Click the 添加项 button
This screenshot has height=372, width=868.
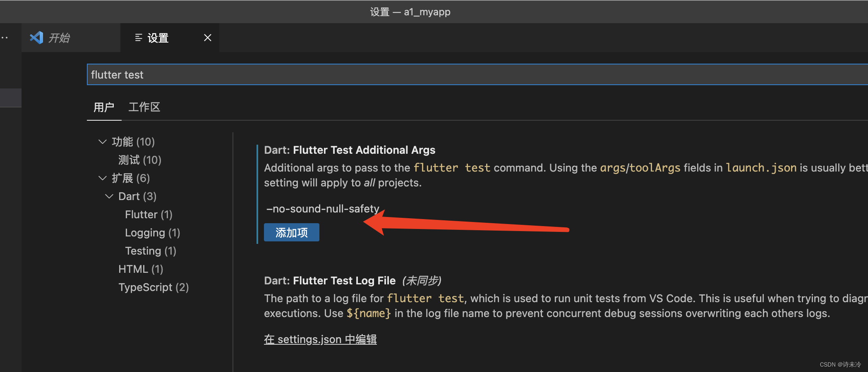point(292,232)
